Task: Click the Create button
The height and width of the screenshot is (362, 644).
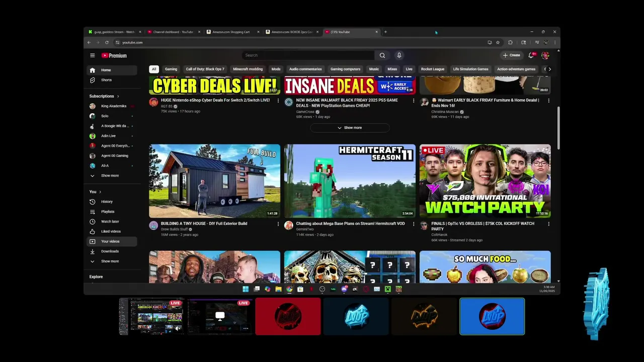Action: pos(511,55)
